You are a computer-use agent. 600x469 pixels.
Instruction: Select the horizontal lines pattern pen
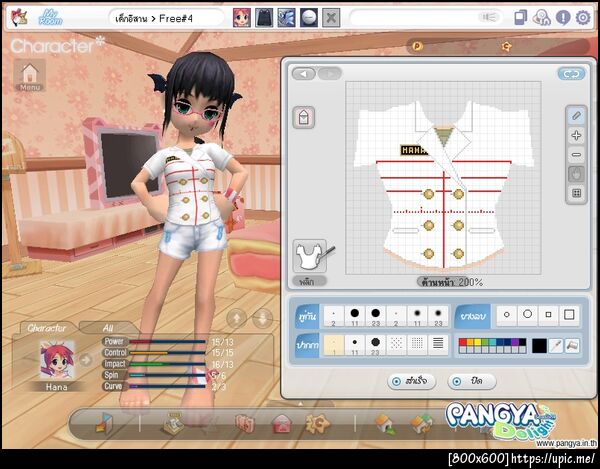(438, 345)
